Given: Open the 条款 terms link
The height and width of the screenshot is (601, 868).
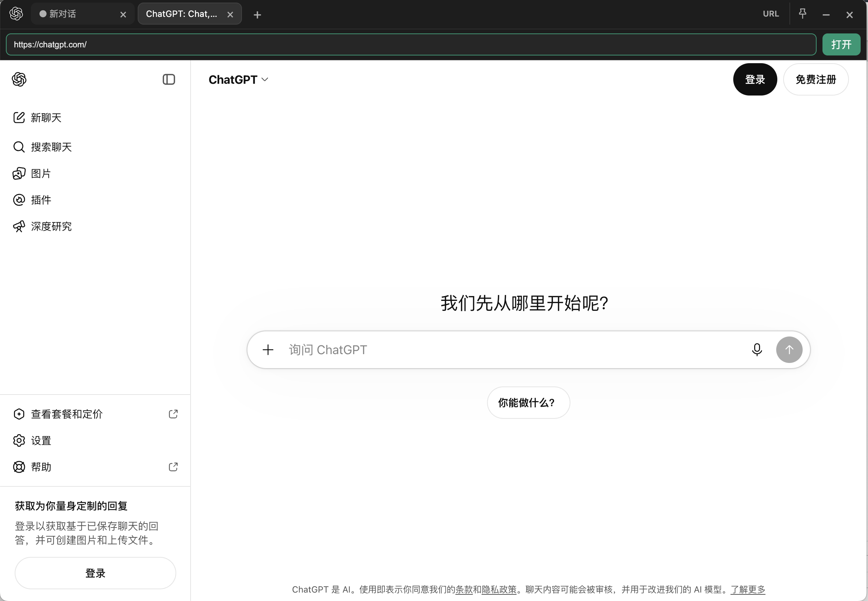Looking at the screenshot, I should pyautogui.click(x=464, y=590).
